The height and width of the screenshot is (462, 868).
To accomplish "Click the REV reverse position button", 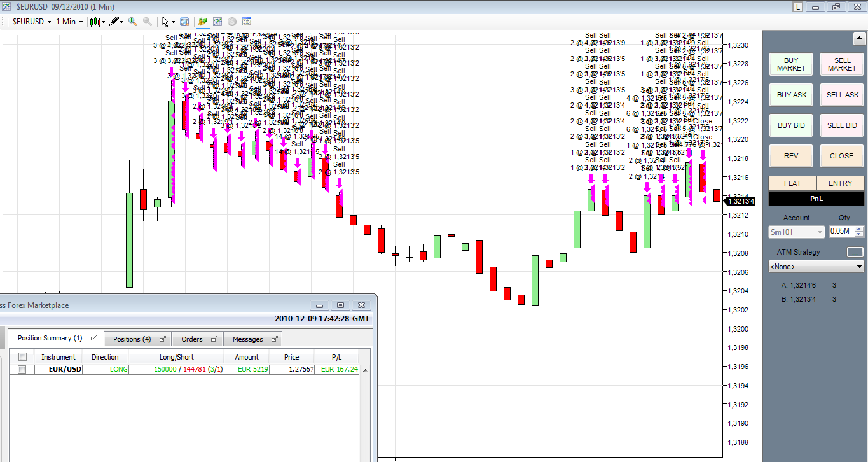I will [x=791, y=156].
